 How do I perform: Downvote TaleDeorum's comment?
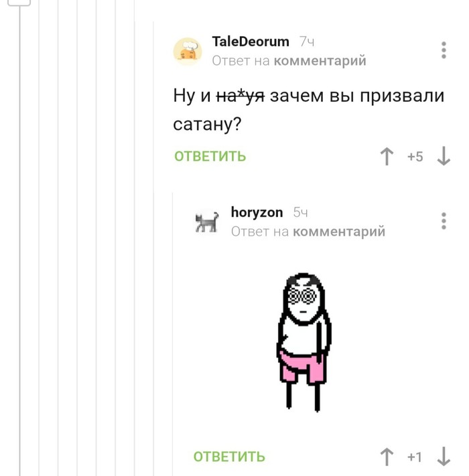pos(444,157)
